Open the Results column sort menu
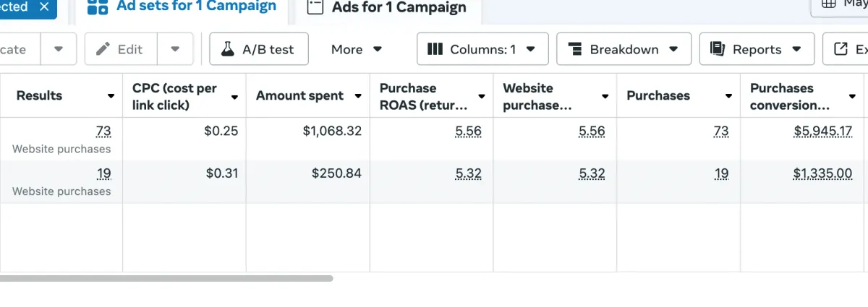This screenshot has height=307, width=868. pyautogui.click(x=111, y=96)
